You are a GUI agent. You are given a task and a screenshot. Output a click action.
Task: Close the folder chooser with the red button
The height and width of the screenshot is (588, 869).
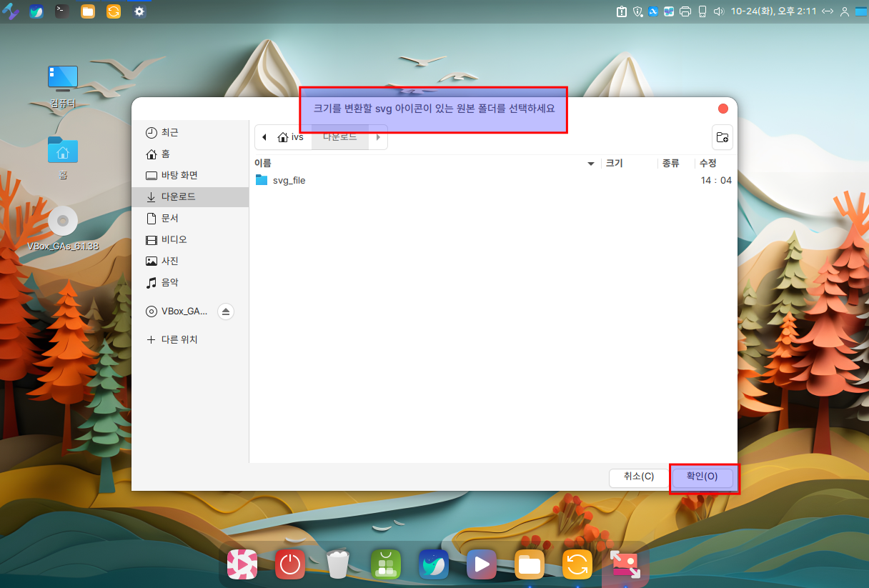pyautogui.click(x=722, y=109)
